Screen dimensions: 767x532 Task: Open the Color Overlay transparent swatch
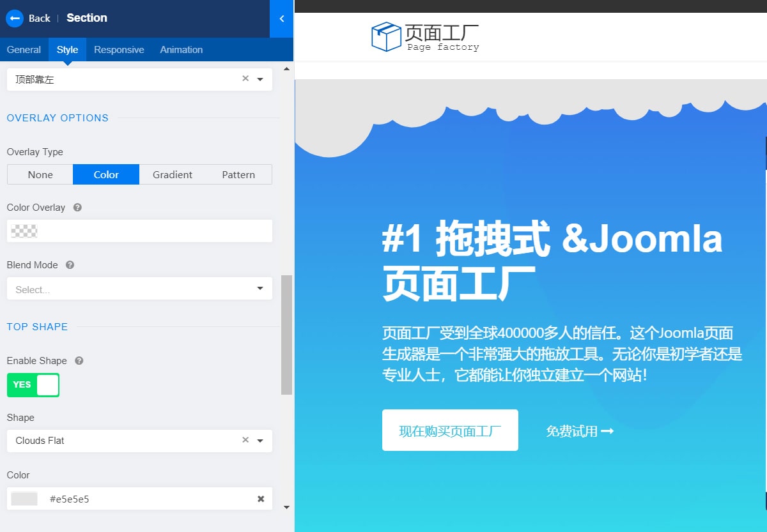coord(24,231)
